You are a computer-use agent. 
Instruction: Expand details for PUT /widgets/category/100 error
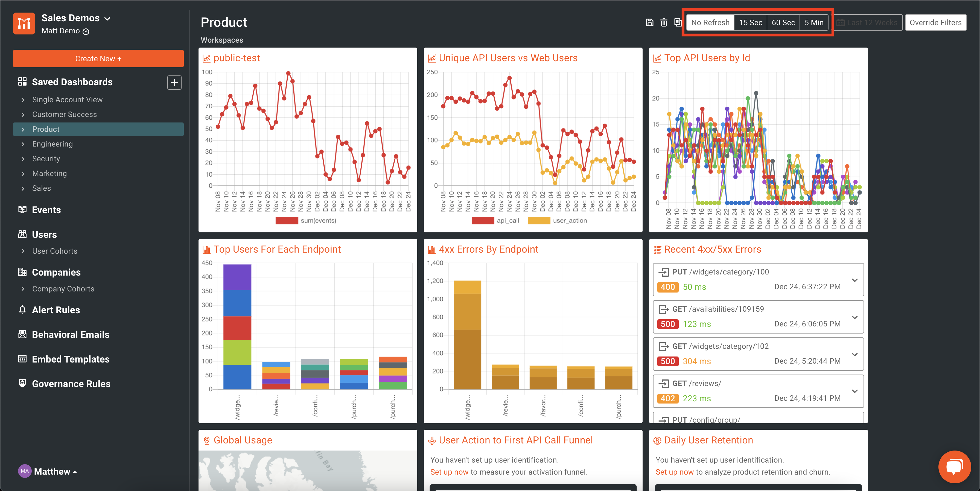pyautogui.click(x=855, y=280)
